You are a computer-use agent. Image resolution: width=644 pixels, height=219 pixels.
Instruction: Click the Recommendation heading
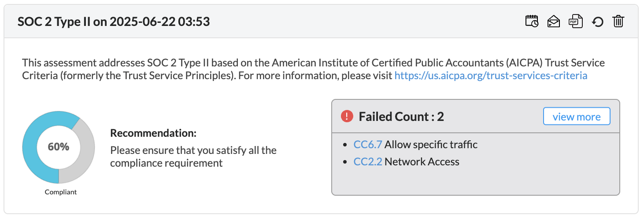(153, 133)
